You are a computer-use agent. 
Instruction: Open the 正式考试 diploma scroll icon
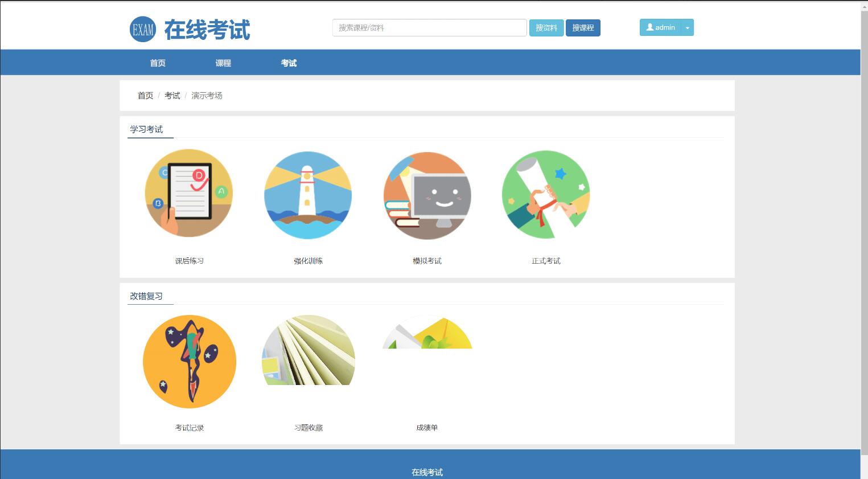pyautogui.click(x=546, y=195)
